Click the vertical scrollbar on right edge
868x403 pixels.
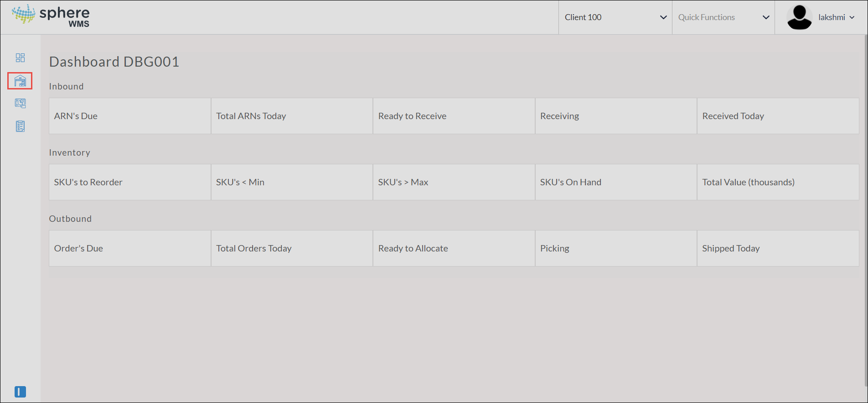[x=866, y=210]
